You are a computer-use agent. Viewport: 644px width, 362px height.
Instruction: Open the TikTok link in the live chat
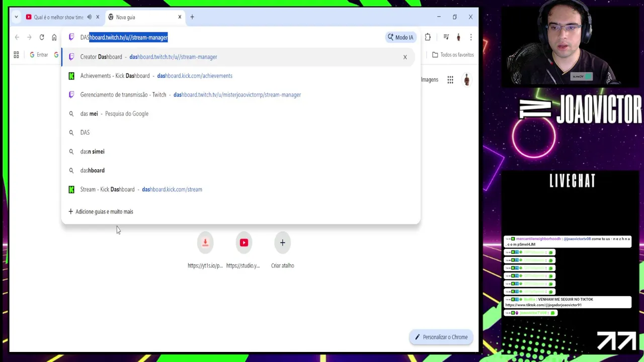point(543,305)
